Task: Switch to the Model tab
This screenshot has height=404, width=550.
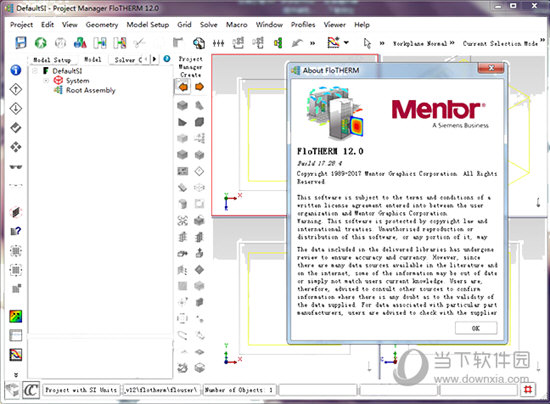Action: point(93,60)
